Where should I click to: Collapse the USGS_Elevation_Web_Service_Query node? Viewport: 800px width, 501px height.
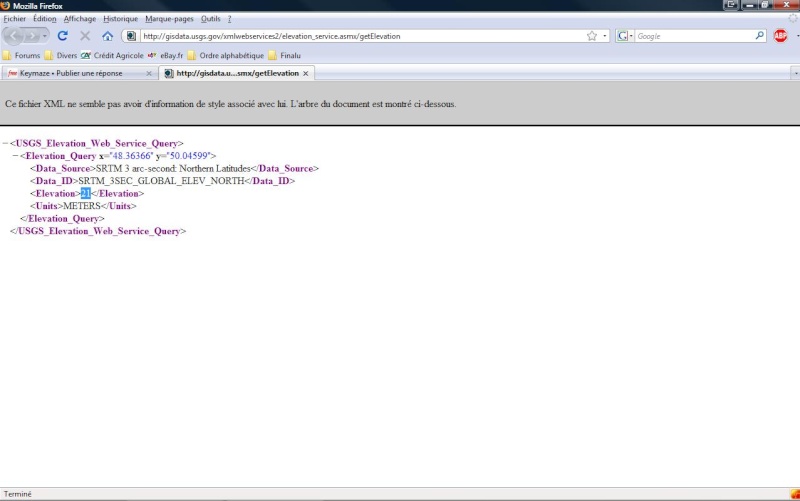pos(5,143)
